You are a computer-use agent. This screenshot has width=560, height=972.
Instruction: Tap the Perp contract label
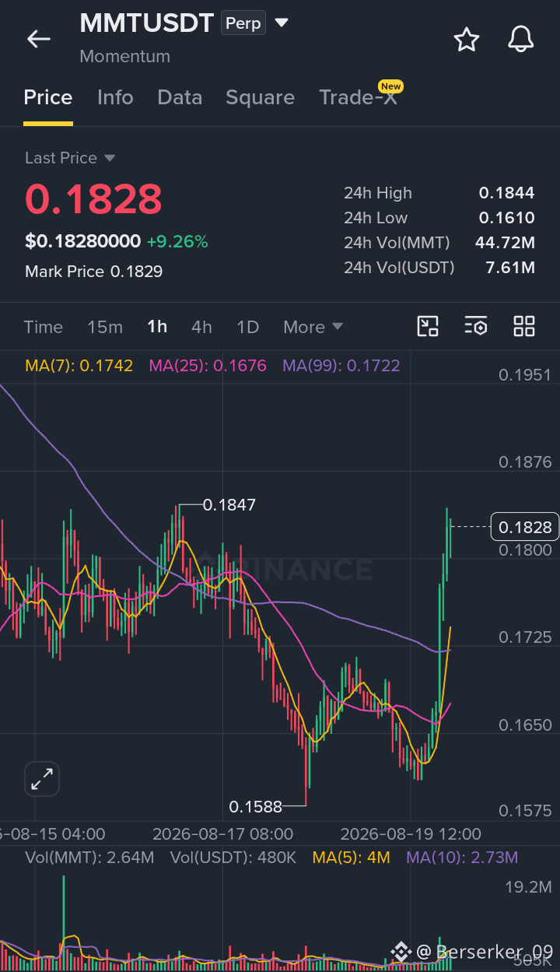point(243,23)
